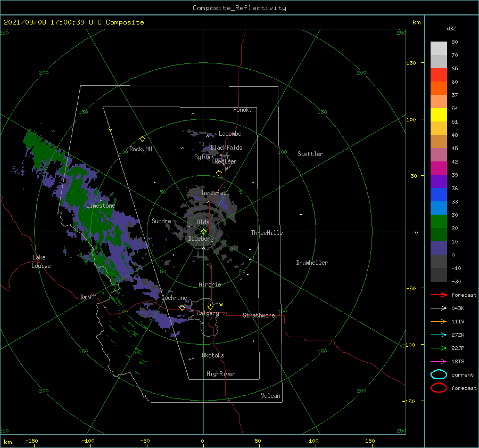This screenshot has height=448, width=479.
Task: Select the orange 111V arrow symbol
Action: pyautogui.click(x=439, y=321)
